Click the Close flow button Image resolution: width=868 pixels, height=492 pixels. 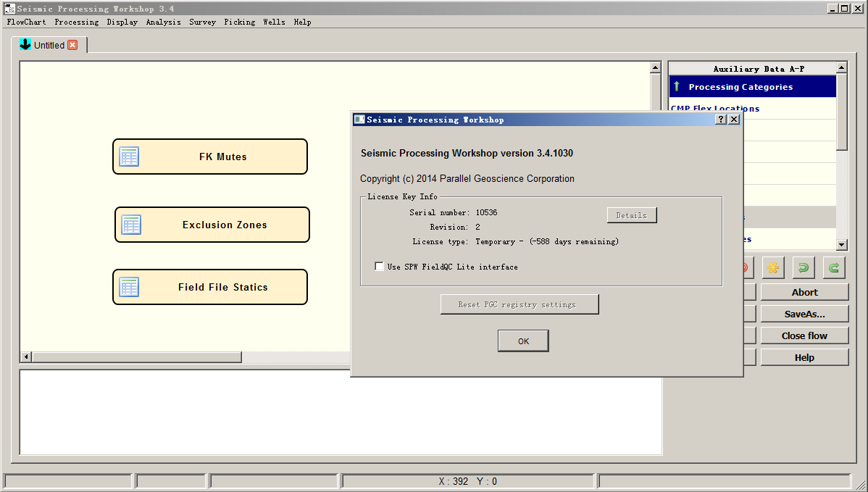(x=804, y=335)
